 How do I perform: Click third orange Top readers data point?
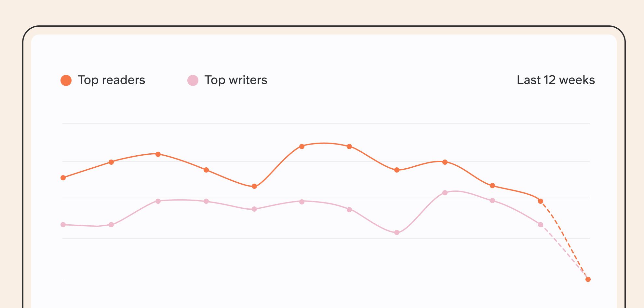tap(158, 154)
